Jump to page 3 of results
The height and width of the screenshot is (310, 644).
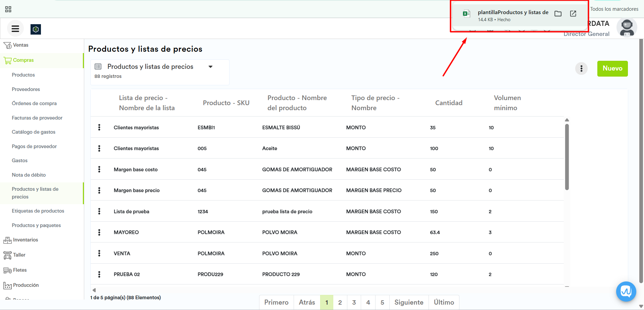(354, 302)
